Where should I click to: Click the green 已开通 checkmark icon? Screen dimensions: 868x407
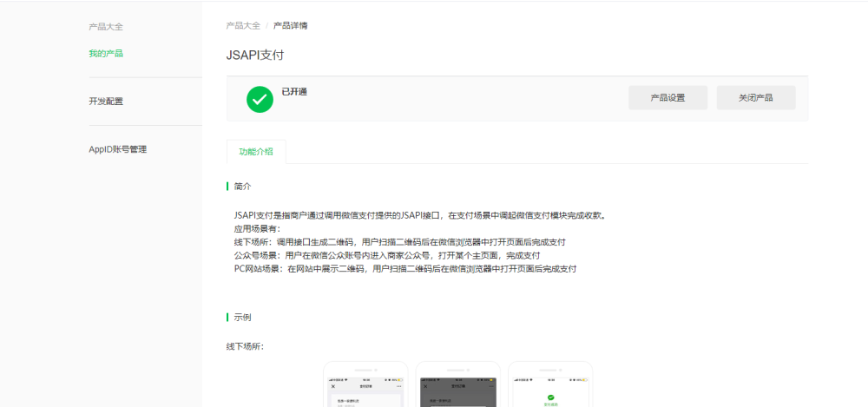click(x=260, y=100)
